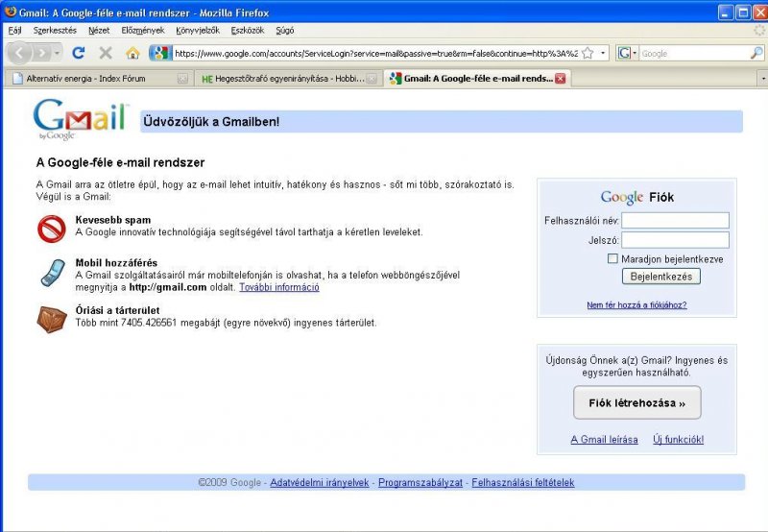Open Adatvédelmi irányelvek link

[320, 482]
